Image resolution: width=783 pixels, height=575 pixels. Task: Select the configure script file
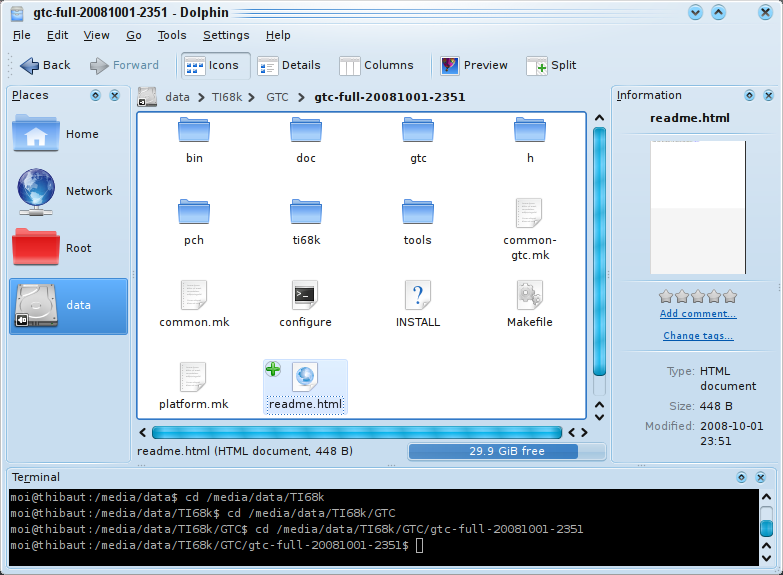(305, 304)
